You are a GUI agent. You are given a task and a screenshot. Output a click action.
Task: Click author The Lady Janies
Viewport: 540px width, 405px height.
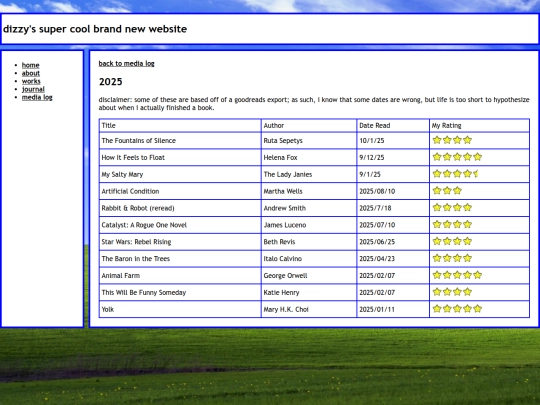pyautogui.click(x=288, y=174)
